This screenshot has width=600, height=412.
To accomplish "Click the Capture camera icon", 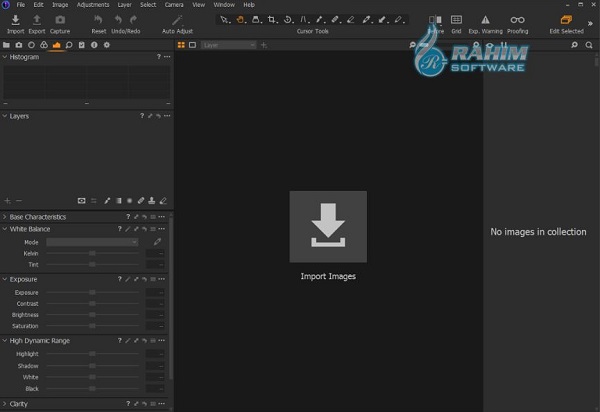I will [60, 20].
